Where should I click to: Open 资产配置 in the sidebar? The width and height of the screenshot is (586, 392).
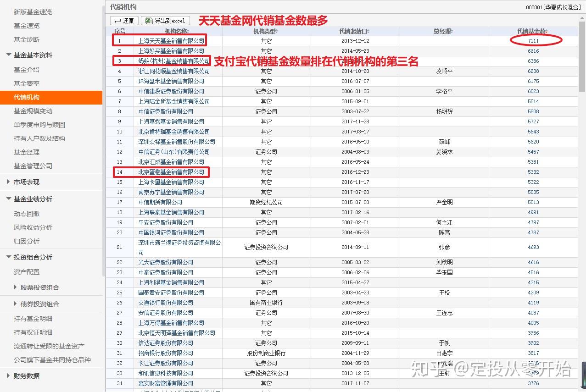(27, 272)
